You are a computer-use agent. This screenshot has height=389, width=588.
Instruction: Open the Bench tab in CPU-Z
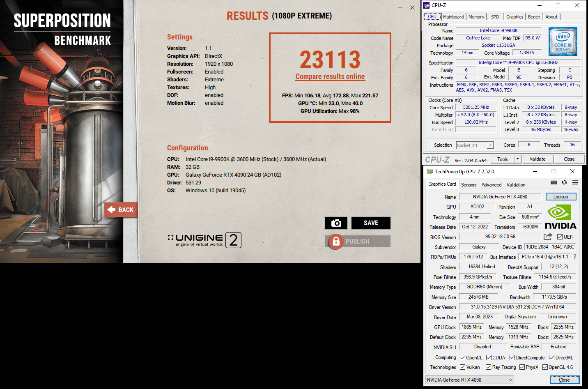pyautogui.click(x=534, y=17)
